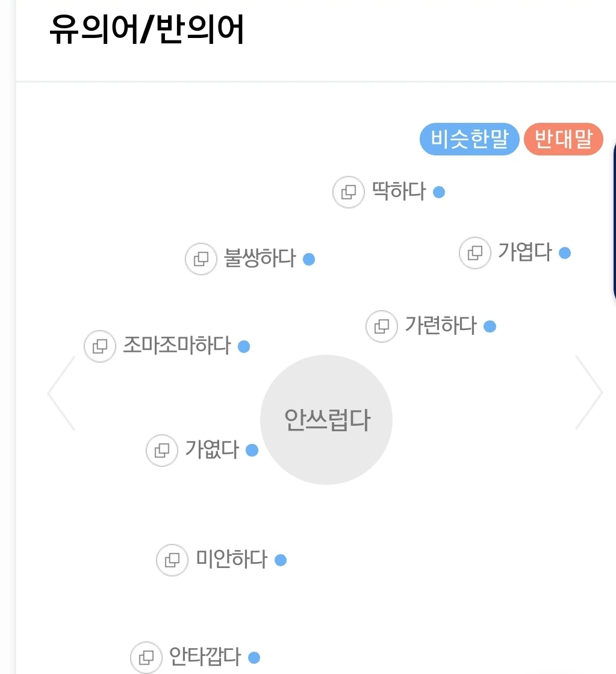Click the 유의어/반의어 section heading
616x674 pixels.
point(146,30)
